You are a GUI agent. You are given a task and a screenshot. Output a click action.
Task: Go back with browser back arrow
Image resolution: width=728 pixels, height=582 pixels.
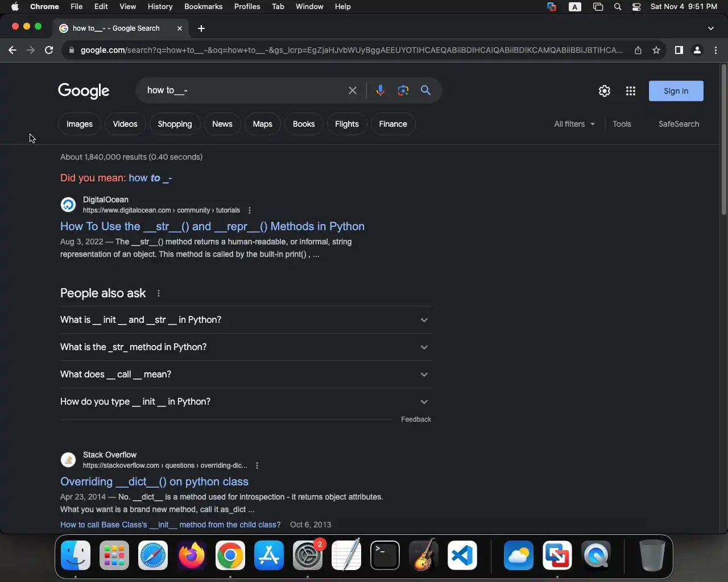coord(13,50)
